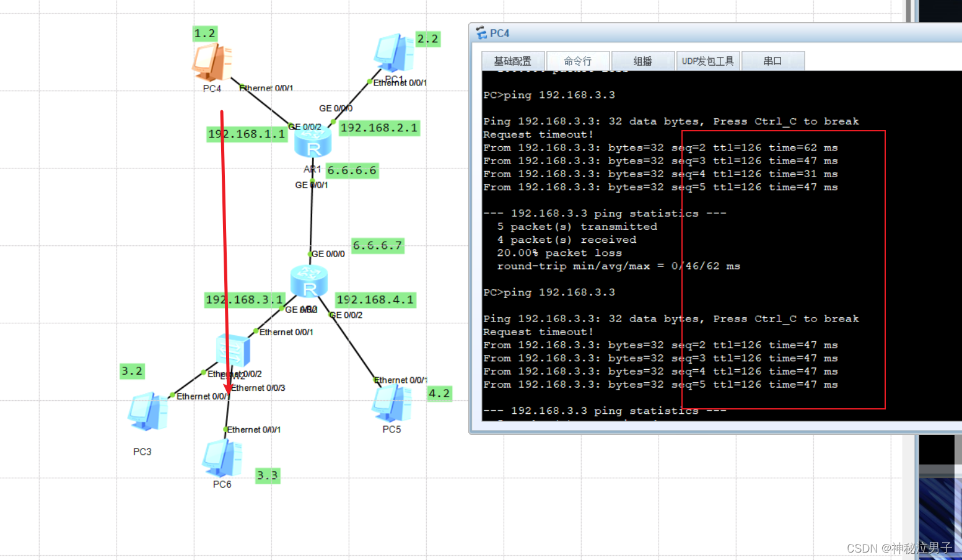
Task: Select the 192.168.2.1 address label
Action: point(379,128)
